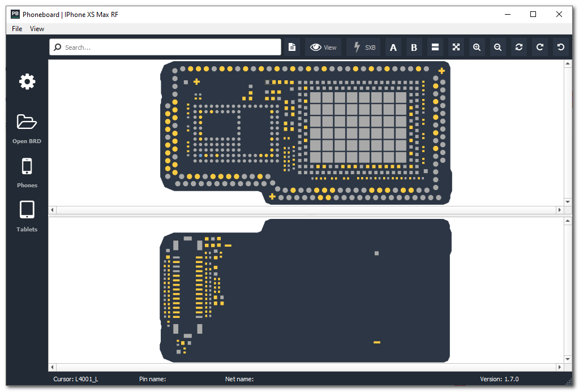Maximize the Phoneboard window
579x392 pixels.
[x=533, y=14]
